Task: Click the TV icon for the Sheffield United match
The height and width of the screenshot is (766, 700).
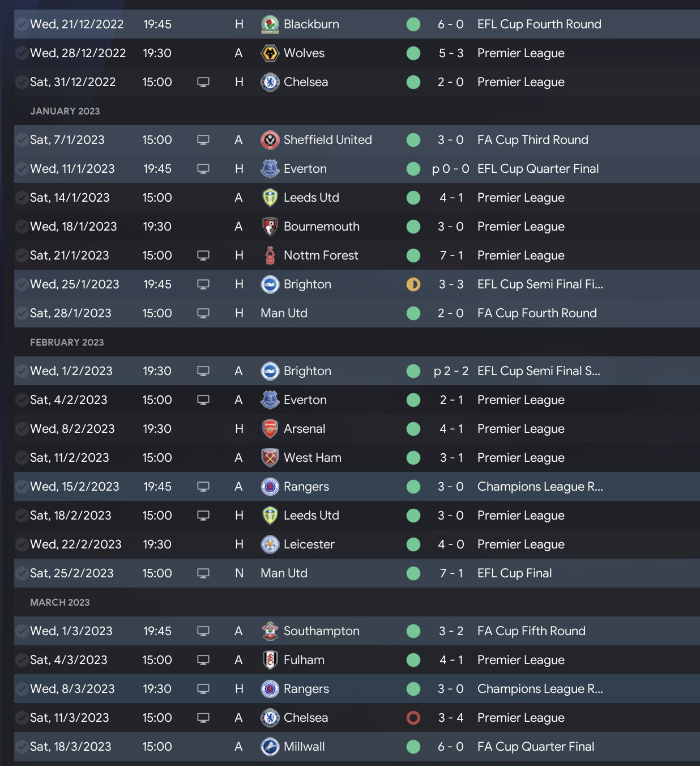Action: [x=203, y=140]
